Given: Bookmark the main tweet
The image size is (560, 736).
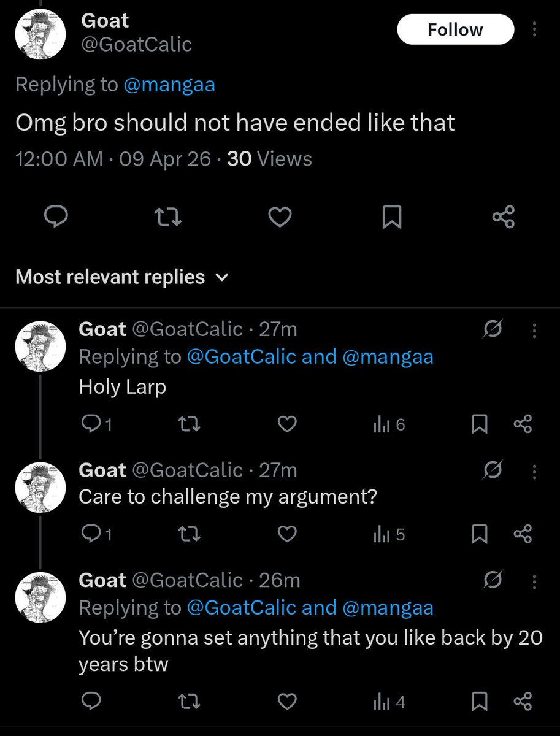Looking at the screenshot, I should click(392, 217).
